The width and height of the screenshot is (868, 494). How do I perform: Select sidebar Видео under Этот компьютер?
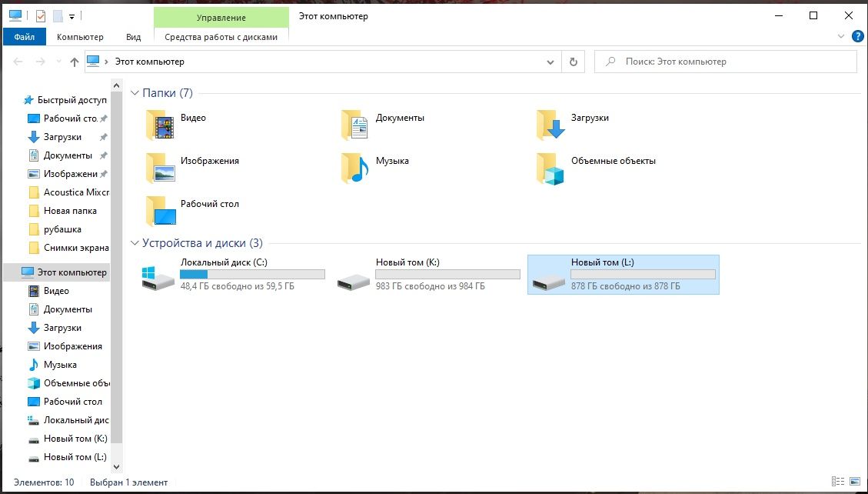click(56, 291)
